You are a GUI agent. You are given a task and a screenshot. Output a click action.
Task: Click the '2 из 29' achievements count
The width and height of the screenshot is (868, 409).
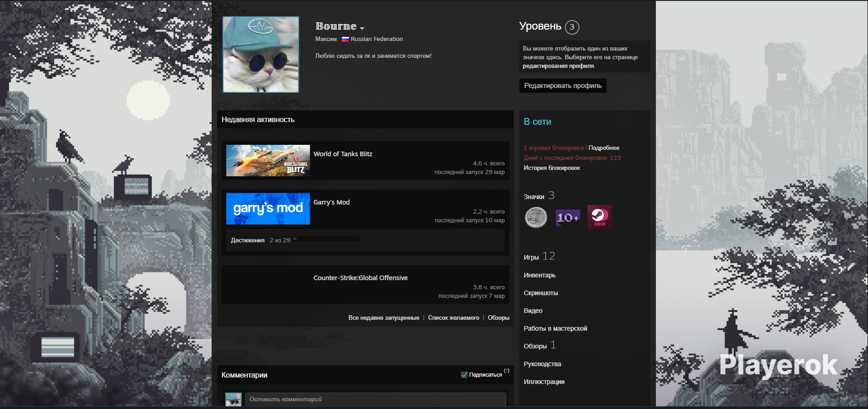[280, 240]
